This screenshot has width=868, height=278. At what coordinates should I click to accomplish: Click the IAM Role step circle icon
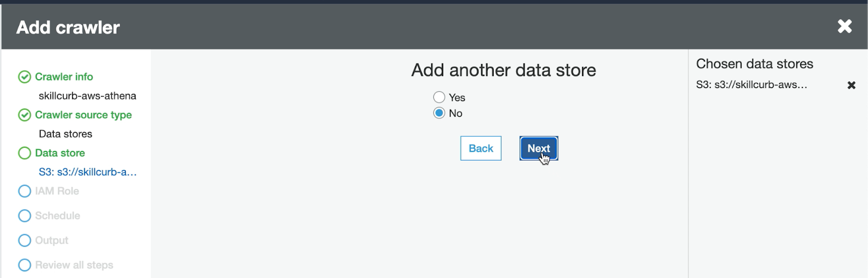pyautogui.click(x=24, y=191)
